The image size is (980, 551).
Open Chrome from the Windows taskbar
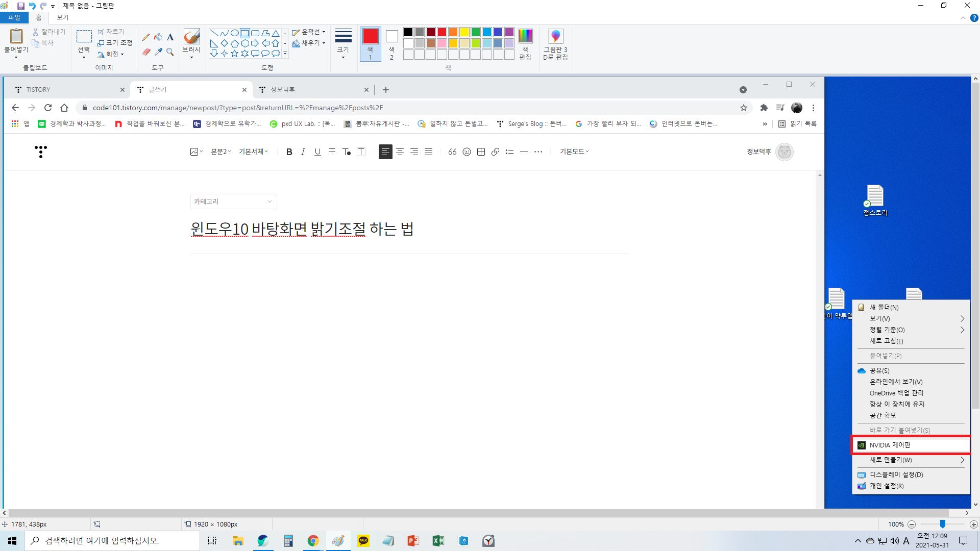pyautogui.click(x=313, y=541)
